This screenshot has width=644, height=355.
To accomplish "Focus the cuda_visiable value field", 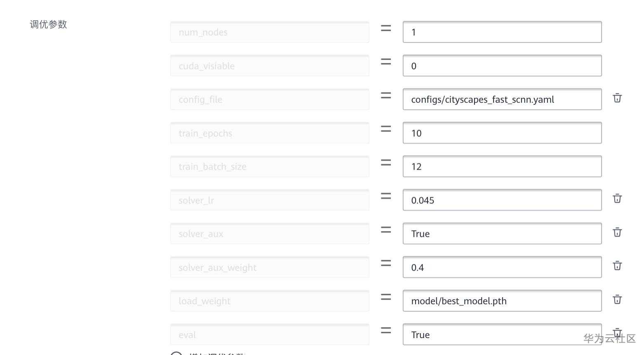I will click(502, 66).
